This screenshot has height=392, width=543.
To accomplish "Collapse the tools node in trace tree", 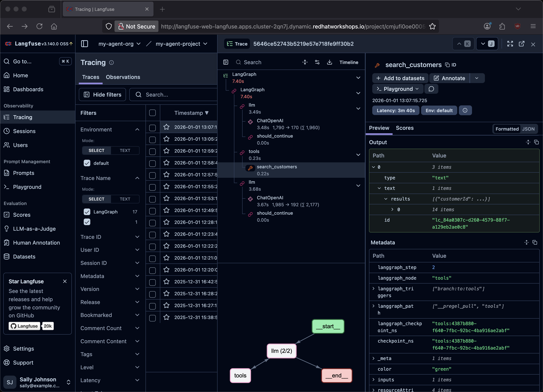I will [x=358, y=155].
